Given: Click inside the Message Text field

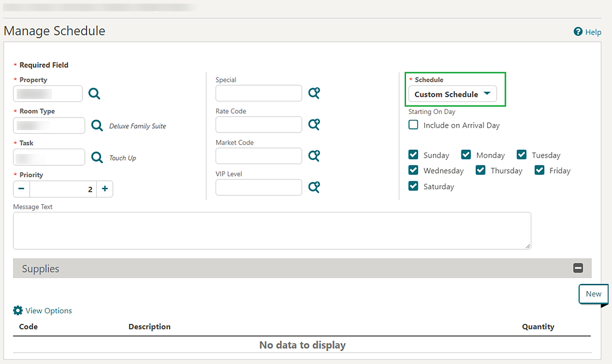Looking at the screenshot, I should 272,230.
